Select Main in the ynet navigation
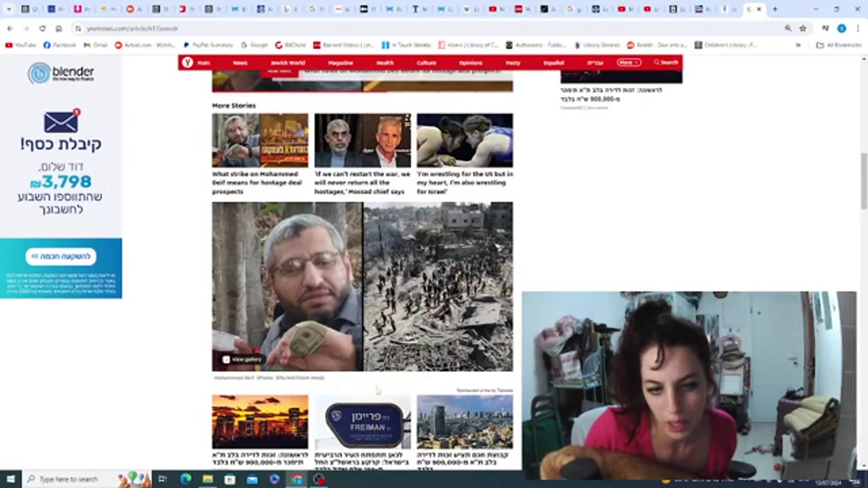The image size is (868, 488). [203, 62]
